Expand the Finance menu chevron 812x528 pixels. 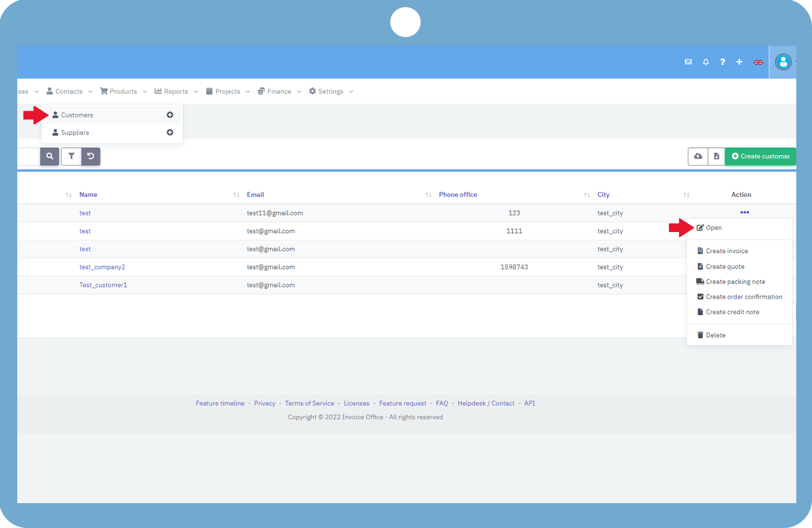[299, 91]
